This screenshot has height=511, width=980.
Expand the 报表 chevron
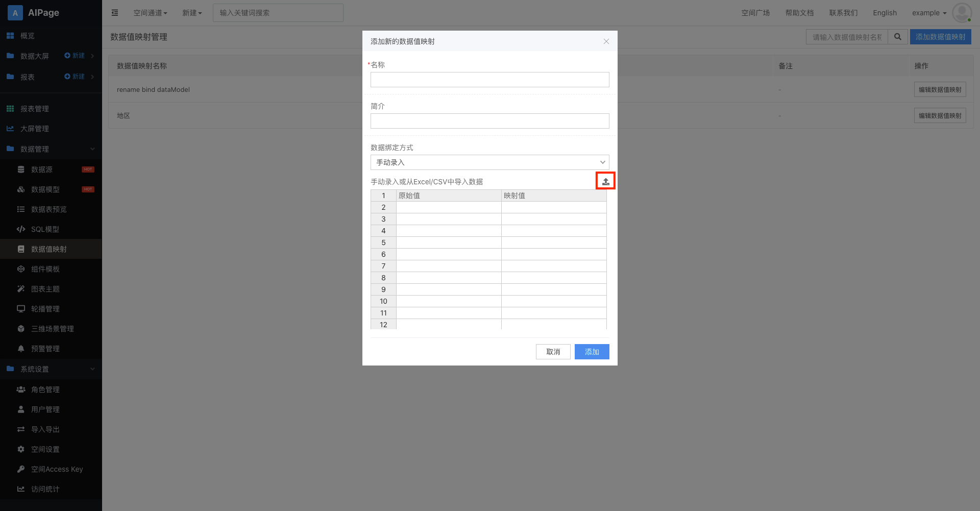pos(92,77)
